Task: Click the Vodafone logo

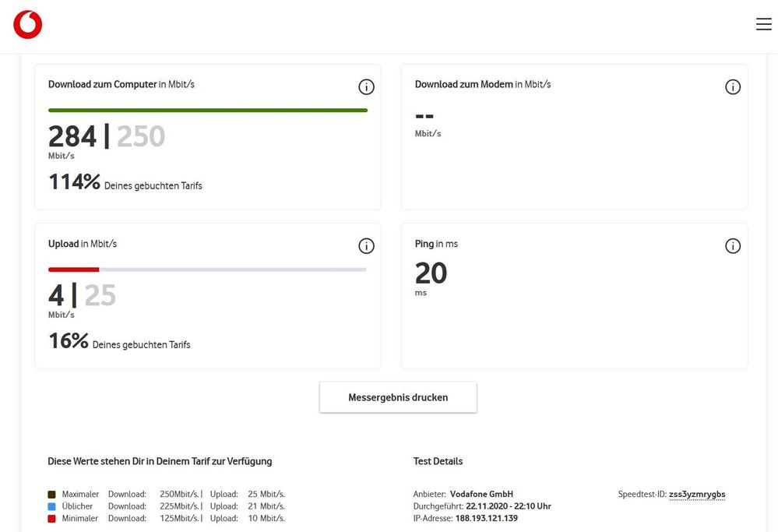Action: click(x=27, y=23)
